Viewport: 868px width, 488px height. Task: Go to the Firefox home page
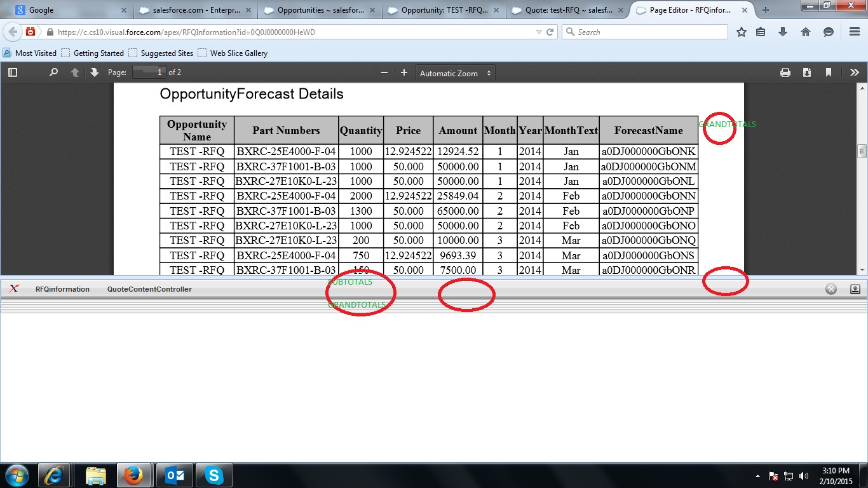[x=806, y=32]
